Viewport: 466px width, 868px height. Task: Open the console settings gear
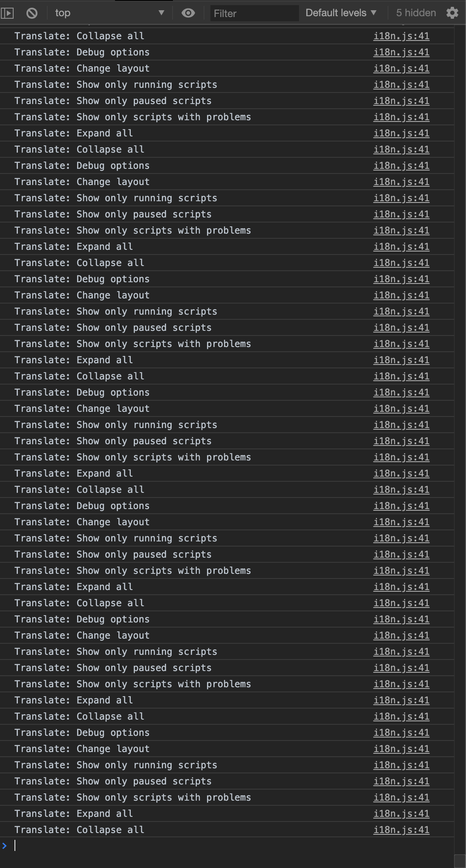click(452, 13)
